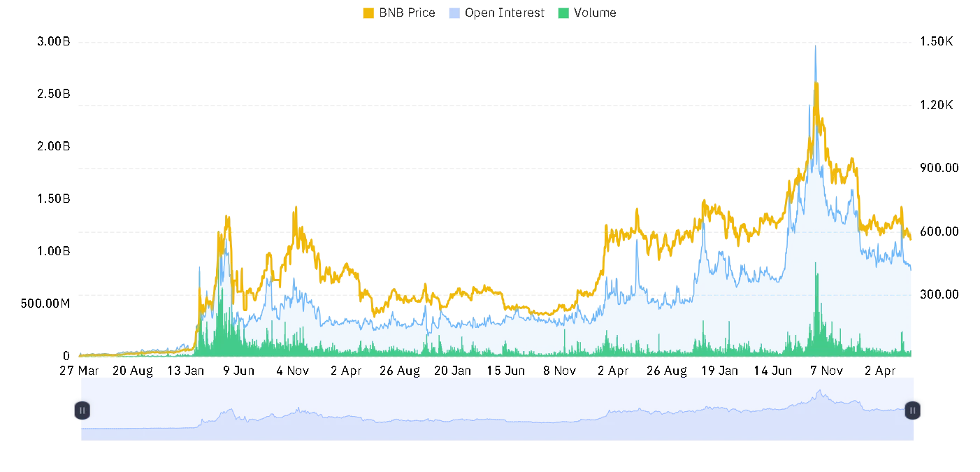Click the 14 Jun date label
Screen dimensions: 980x472
tap(772, 371)
